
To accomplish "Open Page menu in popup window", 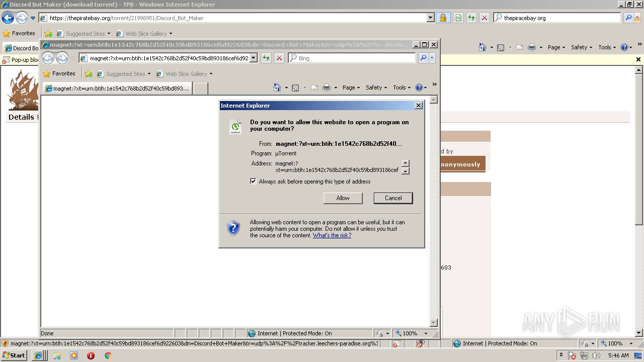I will 351,87.
